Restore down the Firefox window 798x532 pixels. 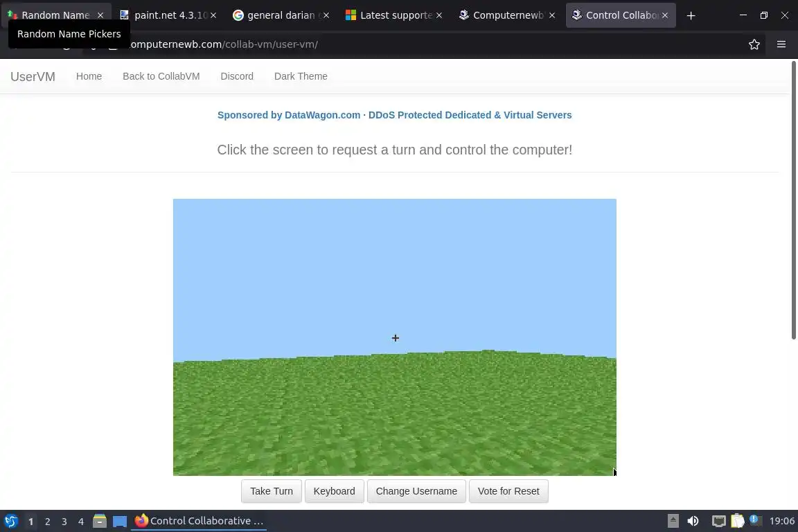point(764,15)
